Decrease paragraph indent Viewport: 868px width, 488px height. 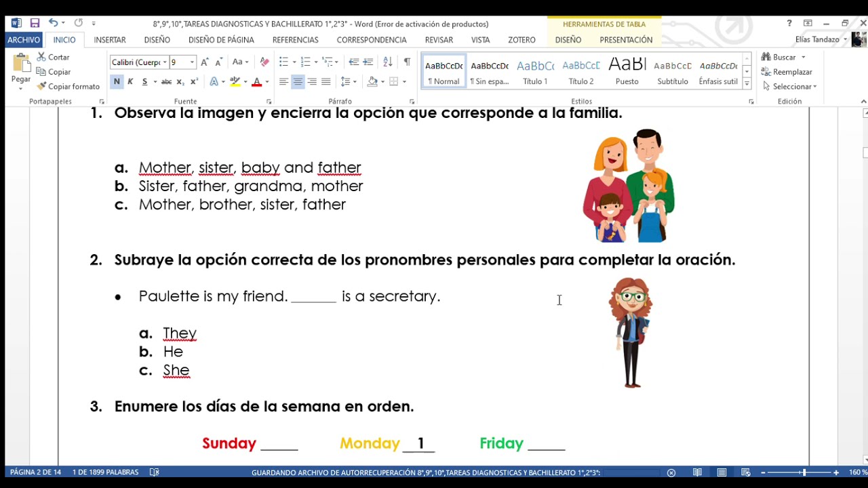click(353, 62)
